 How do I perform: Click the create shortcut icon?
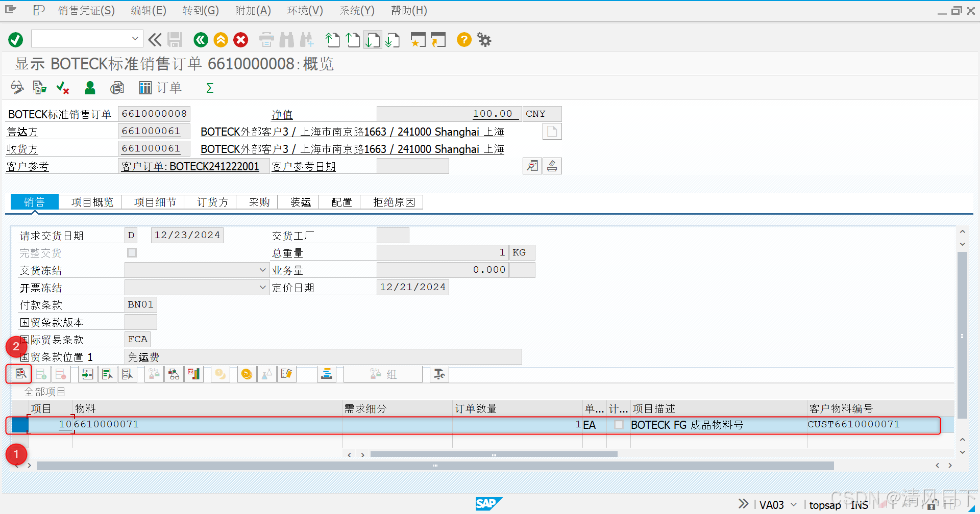pyautogui.click(x=438, y=40)
